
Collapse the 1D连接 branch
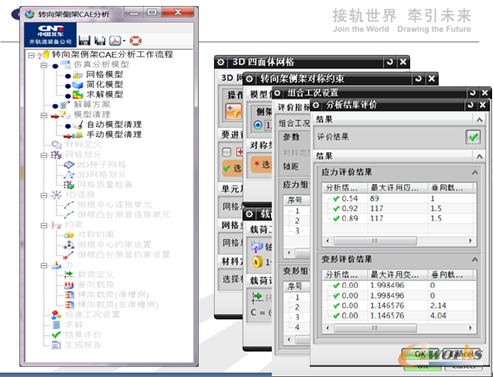tap(43, 195)
